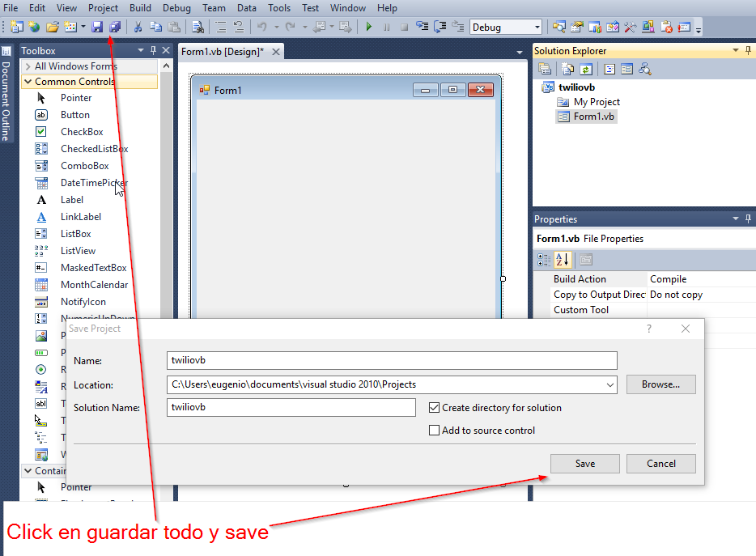The image size is (756, 556).
Task: Open Properties panel window position dropdown
Action: (736, 219)
